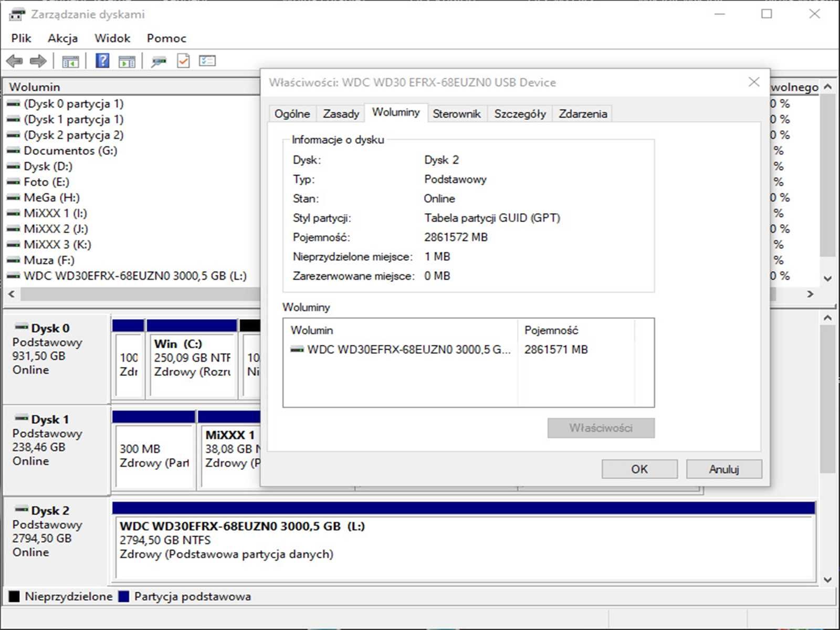The width and height of the screenshot is (840, 630).
Task: Select WDC WD30EFRX (L:) row in volume list
Action: point(127,276)
